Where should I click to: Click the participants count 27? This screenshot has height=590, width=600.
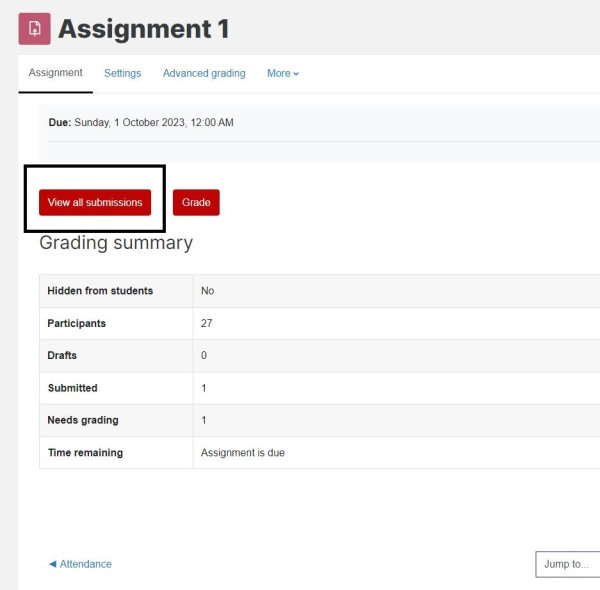[207, 323]
